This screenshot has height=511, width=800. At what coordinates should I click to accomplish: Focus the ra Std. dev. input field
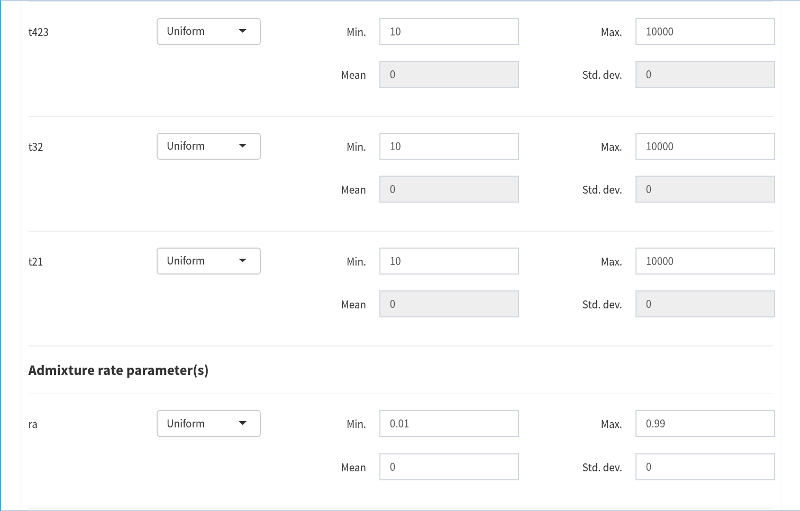click(x=704, y=467)
